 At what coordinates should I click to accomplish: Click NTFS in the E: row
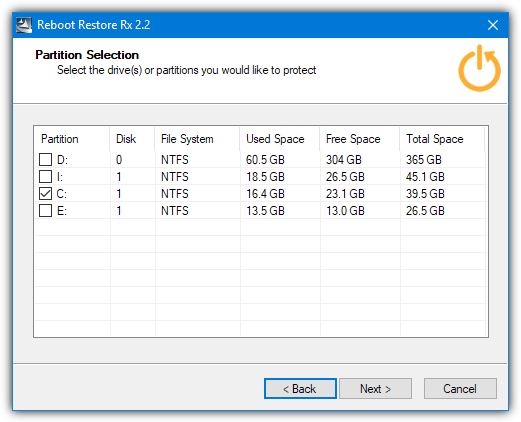pyautogui.click(x=175, y=211)
